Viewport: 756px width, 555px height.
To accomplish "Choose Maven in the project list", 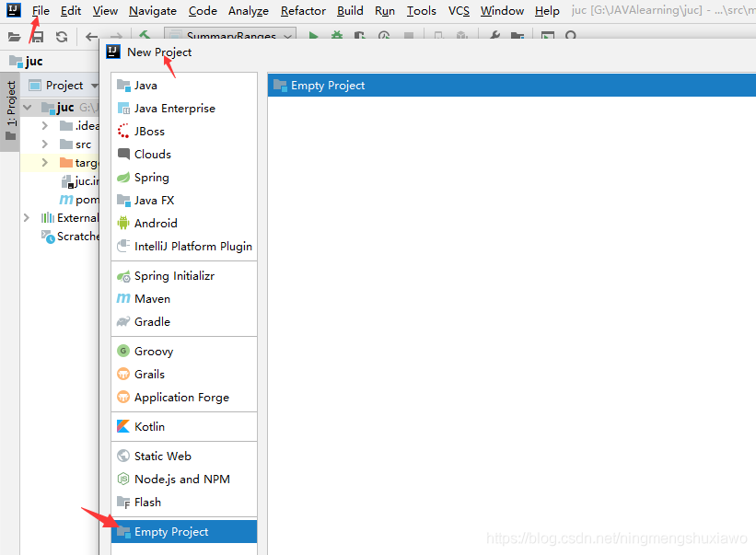I will point(152,299).
